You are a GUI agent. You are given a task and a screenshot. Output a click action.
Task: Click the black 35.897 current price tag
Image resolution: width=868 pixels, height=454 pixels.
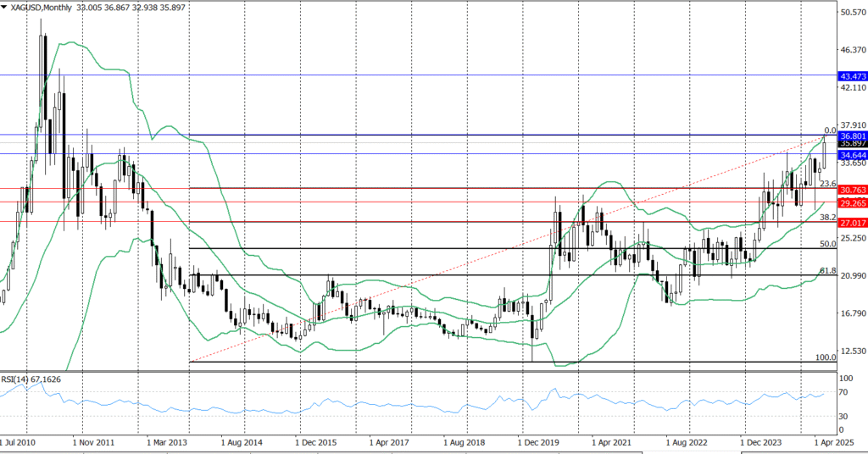[x=853, y=144]
